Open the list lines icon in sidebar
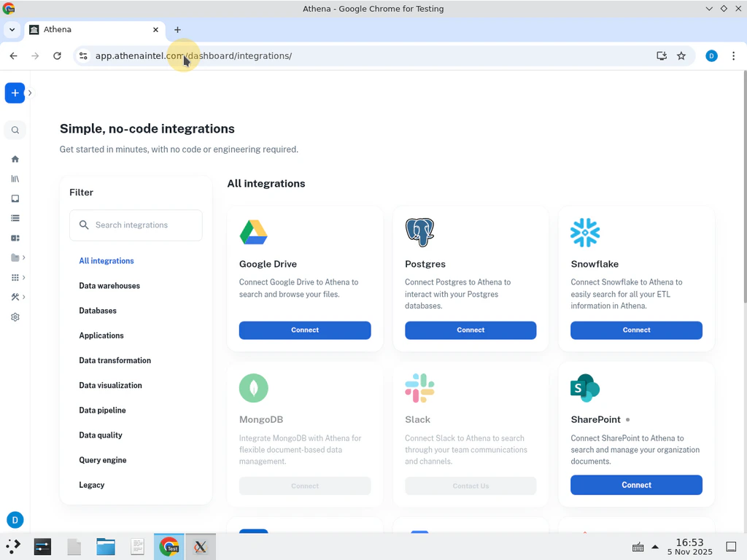 [15, 218]
